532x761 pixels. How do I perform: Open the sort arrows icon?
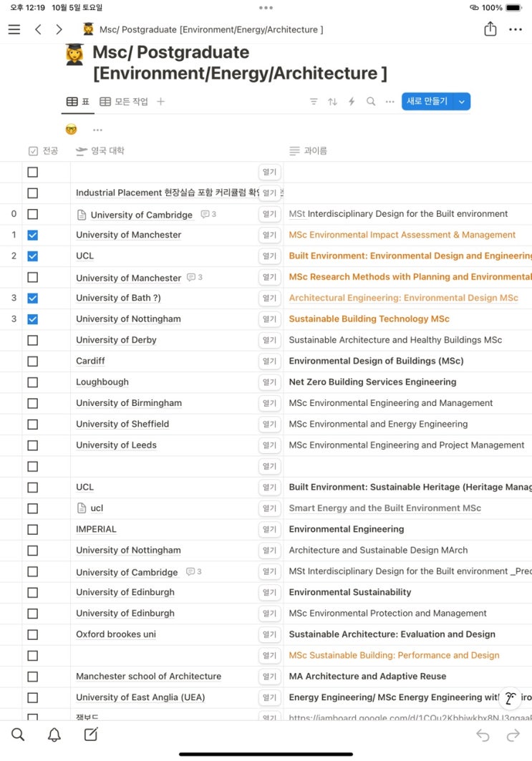[332, 102]
